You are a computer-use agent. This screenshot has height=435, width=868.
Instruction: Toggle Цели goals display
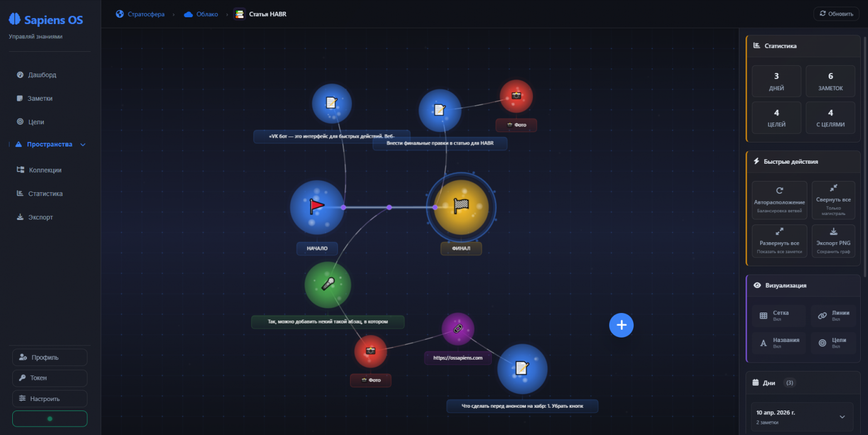pos(833,343)
